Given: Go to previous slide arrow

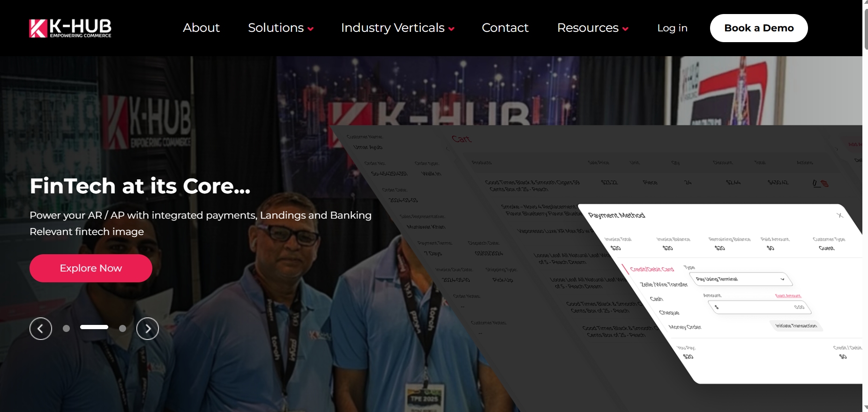Looking at the screenshot, I should click(x=41, y=329).
